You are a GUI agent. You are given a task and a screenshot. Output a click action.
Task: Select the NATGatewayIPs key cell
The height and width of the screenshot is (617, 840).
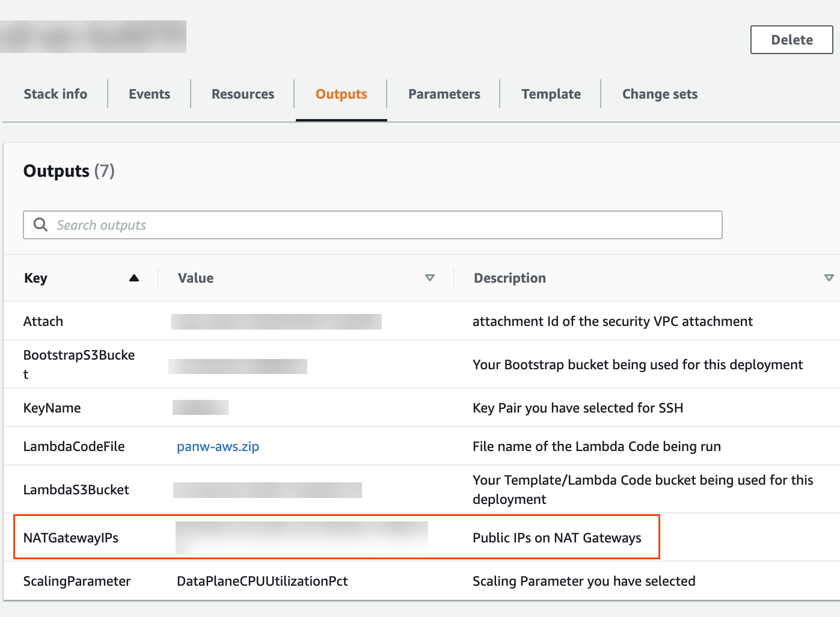coord(71,538)
